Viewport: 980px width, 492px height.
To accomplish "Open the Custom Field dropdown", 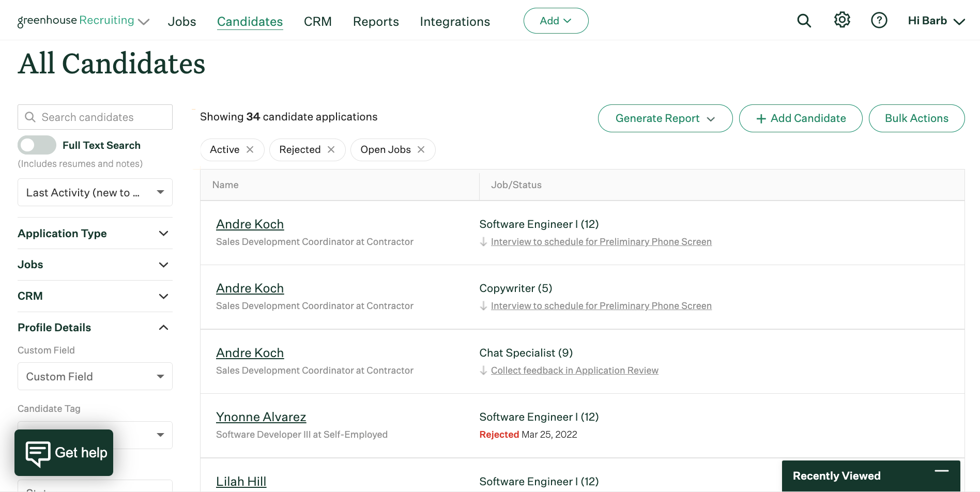I will [95, 376].
